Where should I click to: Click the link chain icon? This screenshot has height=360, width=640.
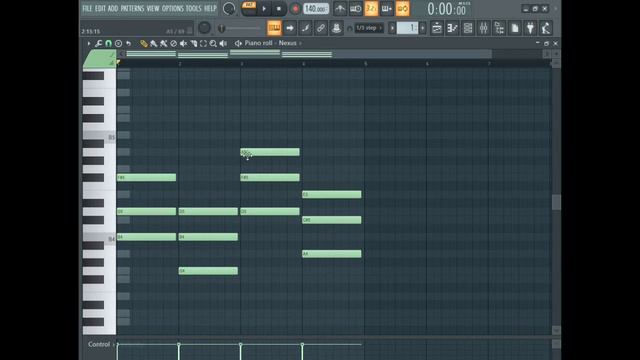pyautogui.click(x=321, y=28)
